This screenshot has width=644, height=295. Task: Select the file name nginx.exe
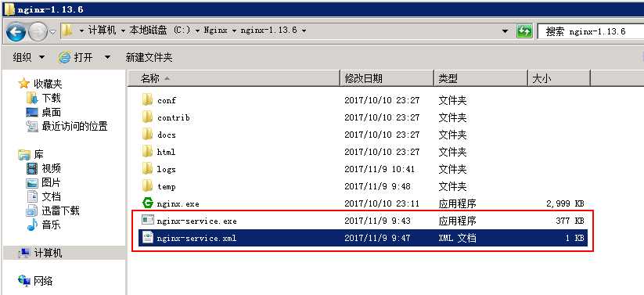coord(178,203)
